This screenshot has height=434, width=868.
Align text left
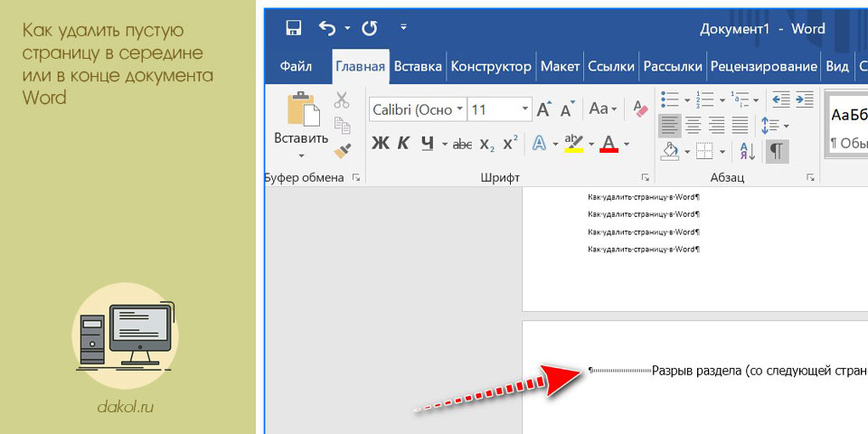pyautogui.click(x=670, y=125)
